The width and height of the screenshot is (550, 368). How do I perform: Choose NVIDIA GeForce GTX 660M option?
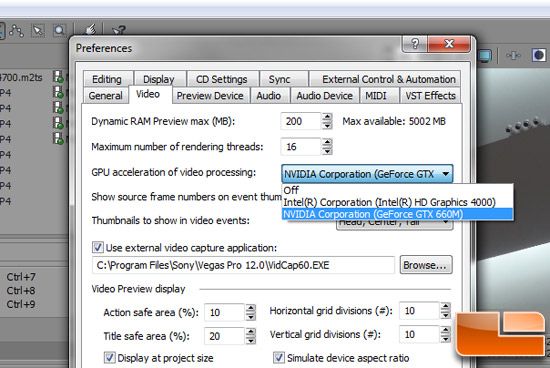point(397,214)
